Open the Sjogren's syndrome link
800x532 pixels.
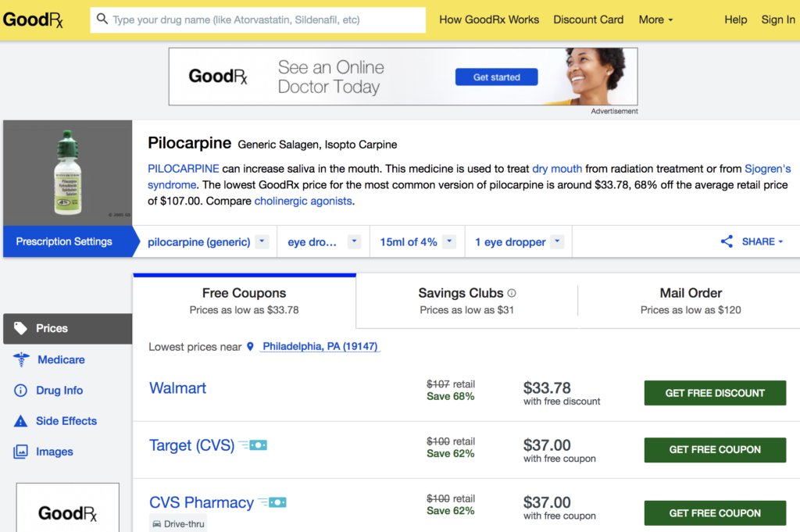tap(767, 168)
